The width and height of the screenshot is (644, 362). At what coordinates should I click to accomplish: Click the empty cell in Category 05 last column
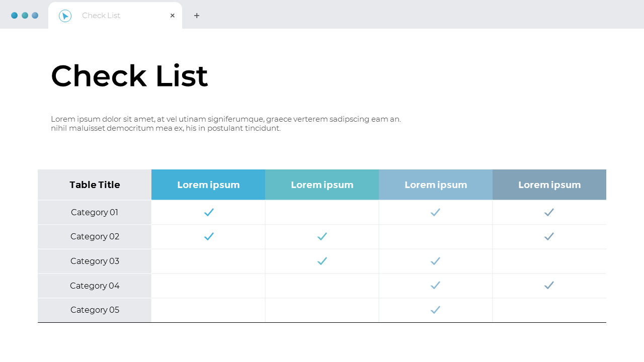click(x=549, y=310)
